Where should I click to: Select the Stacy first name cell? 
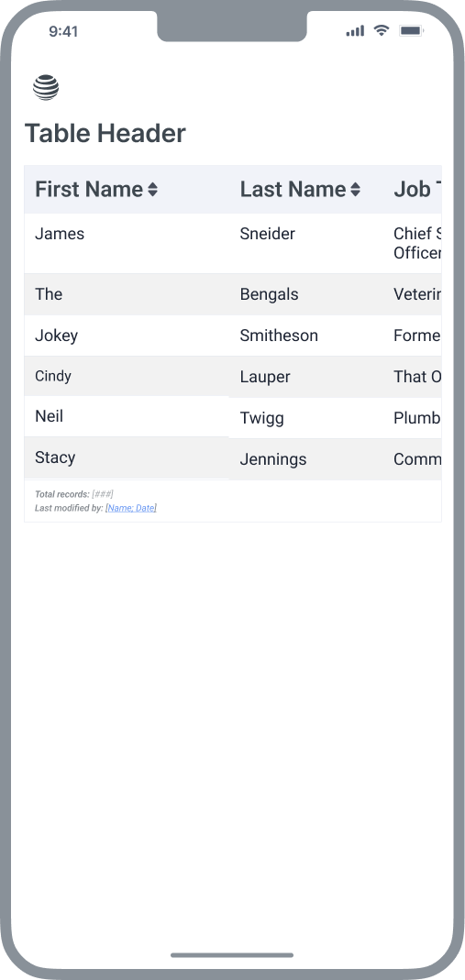(x=127, y=457)
